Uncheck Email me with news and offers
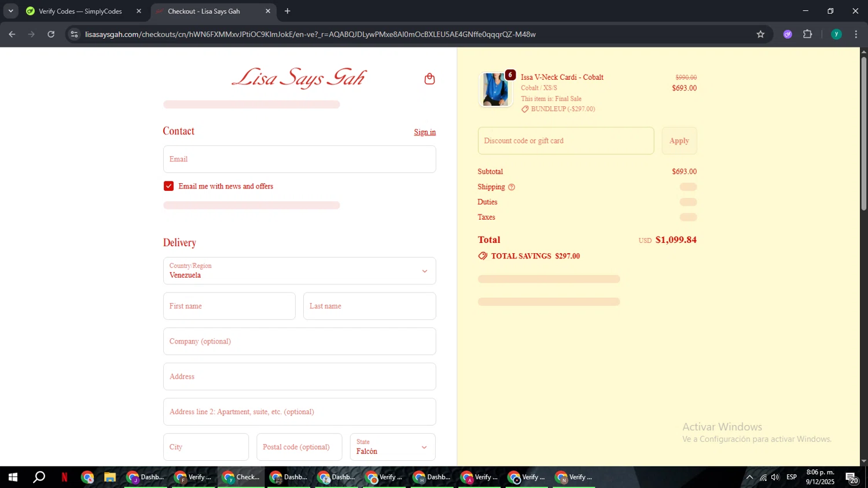 (x=168, y=186)
